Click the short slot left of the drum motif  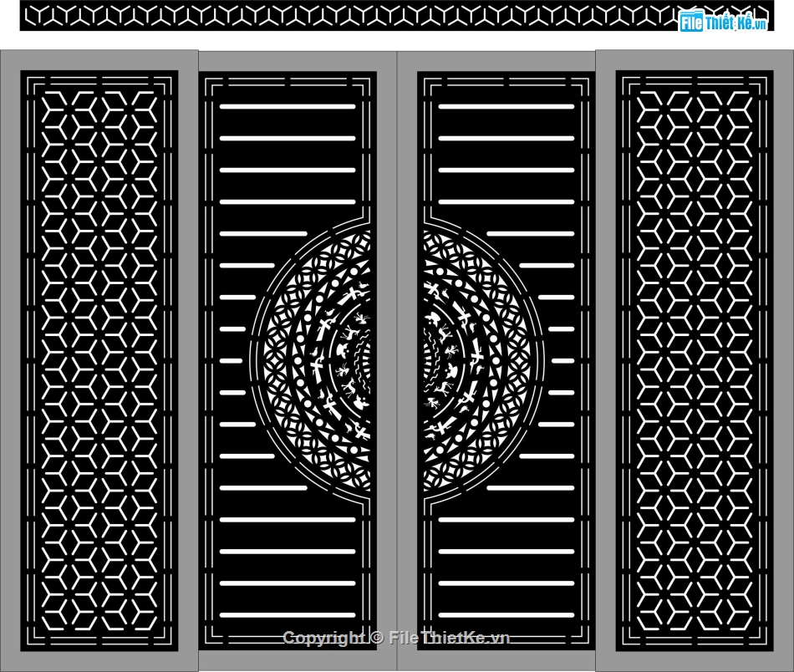pyautogui.click(x=232, y=360)
